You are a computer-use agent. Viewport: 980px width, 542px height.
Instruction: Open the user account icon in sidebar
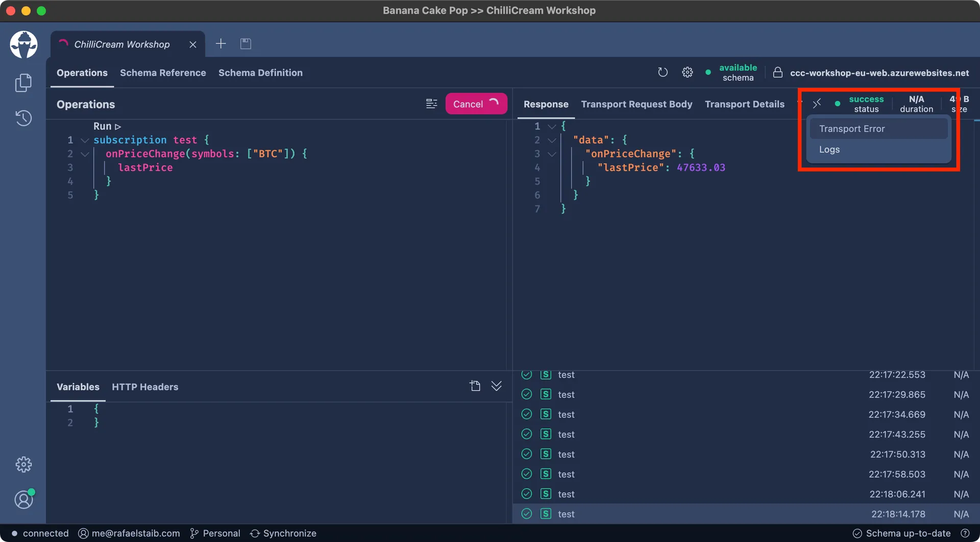pos(23,499)
